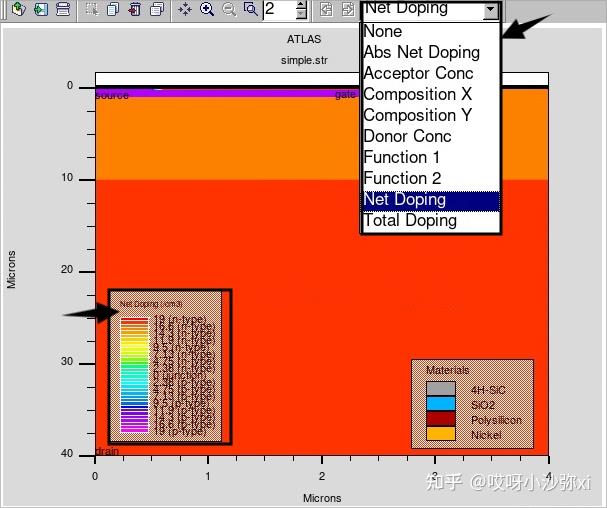This screenshot has width=607, height=508.
Task: Click the delete plot trash icon
Action: pos(135,9)
